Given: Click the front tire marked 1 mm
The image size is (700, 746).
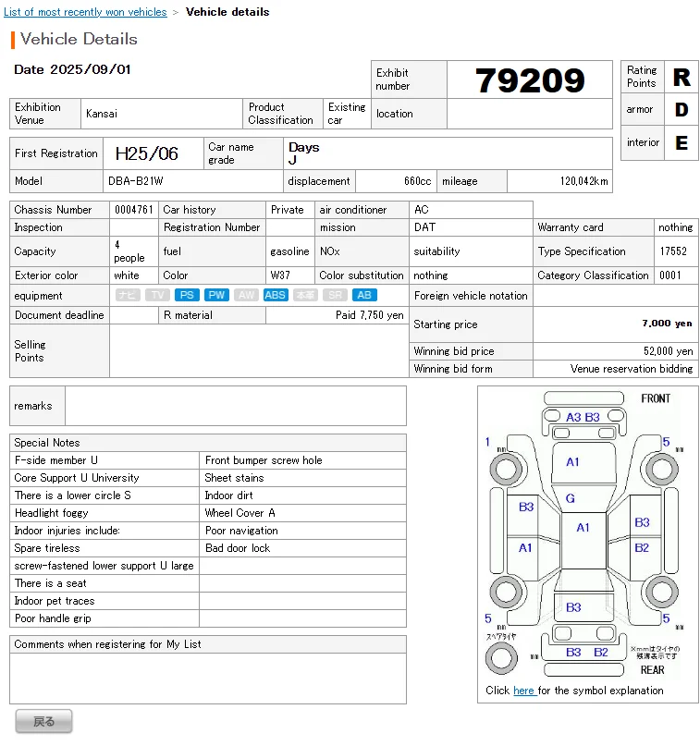Looking at the screenshot, I should coord(506,469).
